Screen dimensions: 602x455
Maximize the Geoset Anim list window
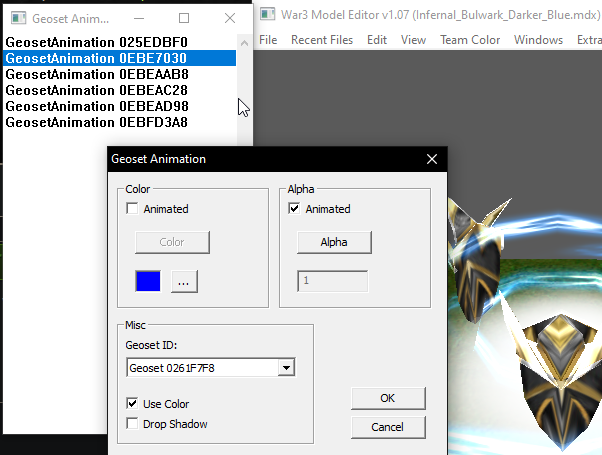coord(184,18)
